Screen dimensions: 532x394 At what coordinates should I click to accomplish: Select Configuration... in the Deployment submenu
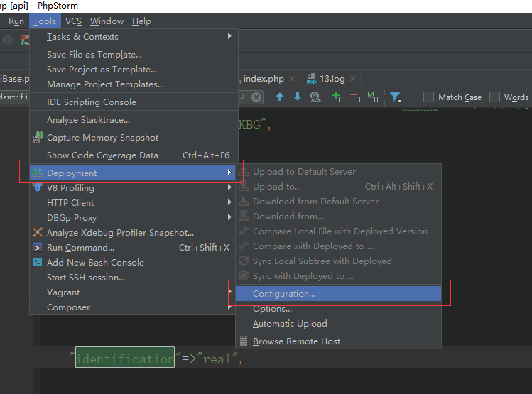pyautogui.click(x=284, y=293)
